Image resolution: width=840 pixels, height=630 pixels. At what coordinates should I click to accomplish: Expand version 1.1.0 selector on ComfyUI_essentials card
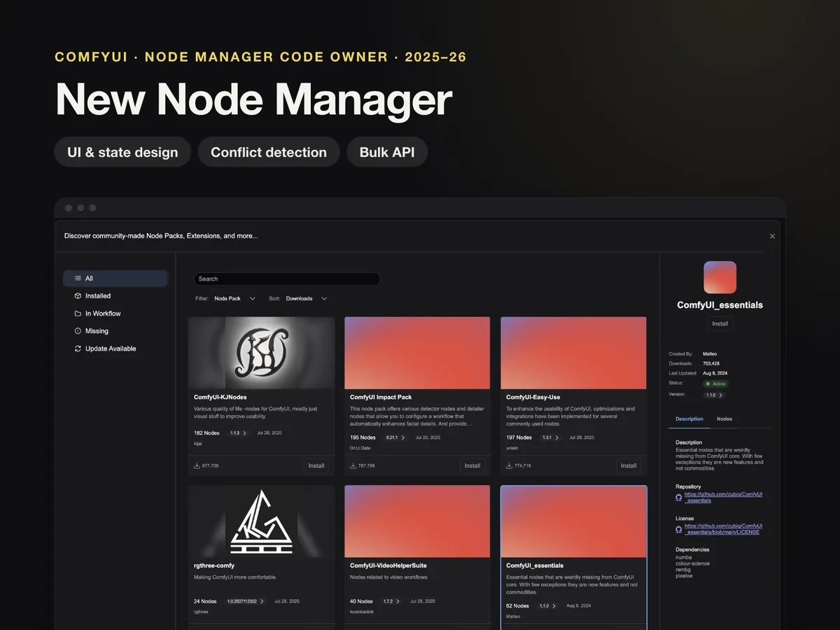[x=547, y=605]
